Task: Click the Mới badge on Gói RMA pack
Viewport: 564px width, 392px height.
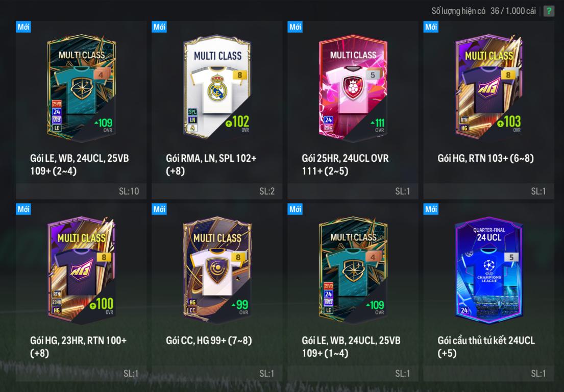Action: [159, 27]
